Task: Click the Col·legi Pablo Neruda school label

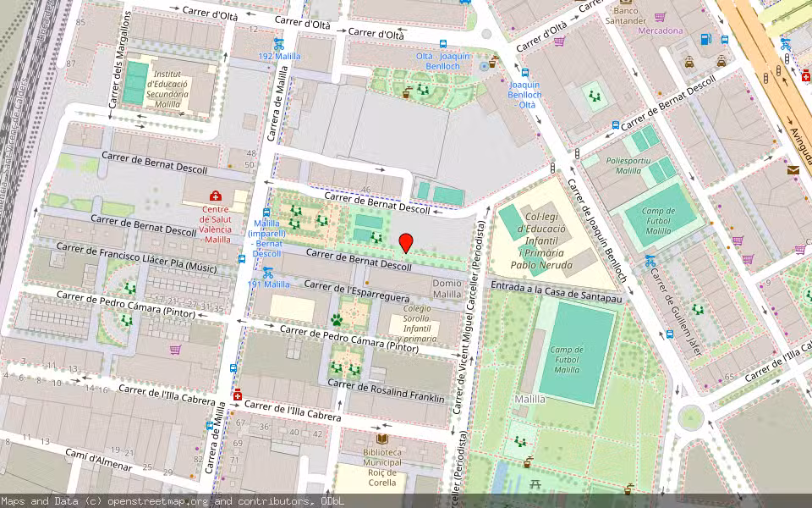Action: pyautogui.click(x=541, y=241)
